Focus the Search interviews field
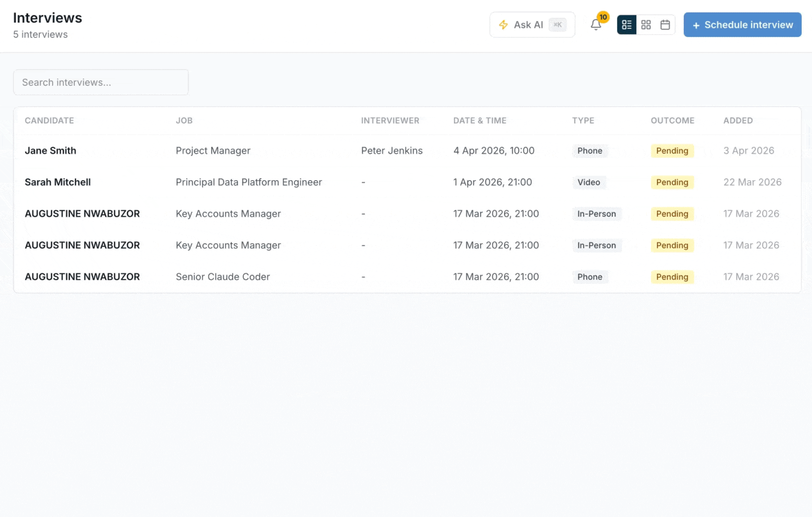The height and width of the screenshot is (517, 812). coord(101,82)
